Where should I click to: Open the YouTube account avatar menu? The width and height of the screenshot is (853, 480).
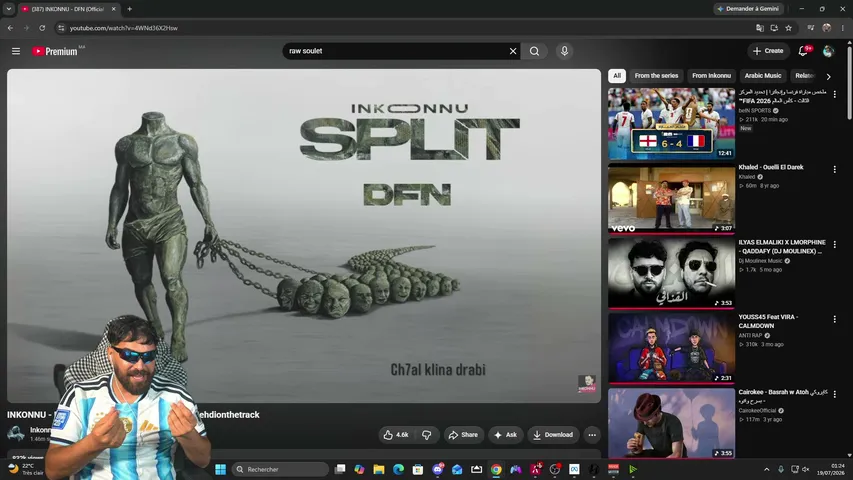[x=828, y=51]
